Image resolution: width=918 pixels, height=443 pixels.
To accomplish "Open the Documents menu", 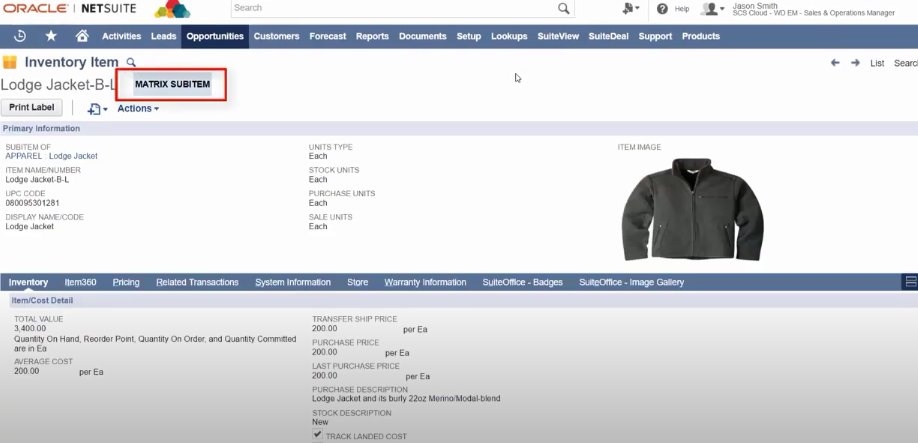I will pos(423,36).
